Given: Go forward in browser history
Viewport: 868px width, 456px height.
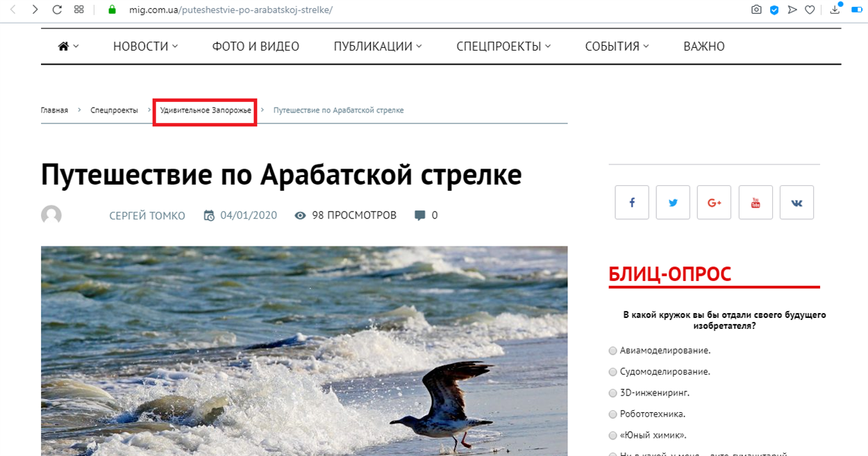Looking at the screenshot, I should tap(35, 10).
